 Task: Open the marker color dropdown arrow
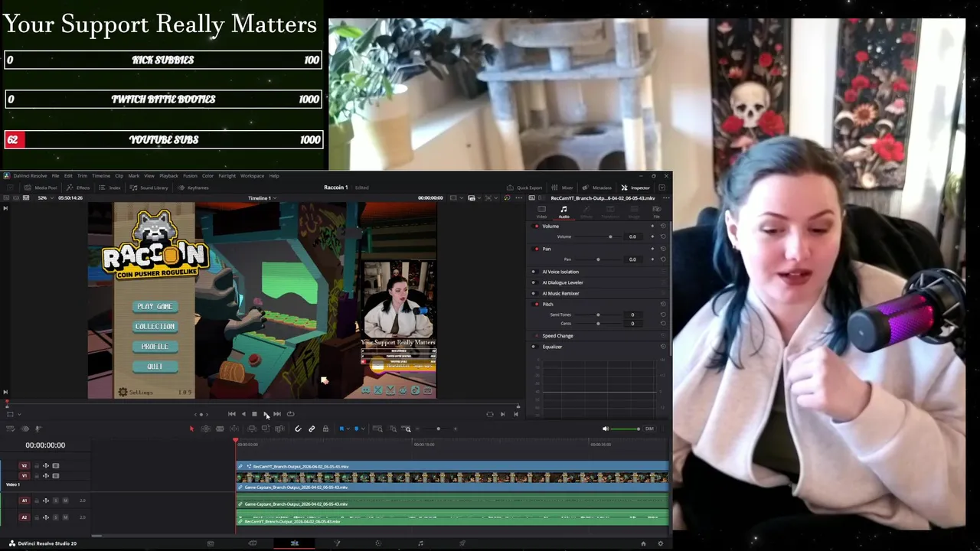click(x=363, y=429)
